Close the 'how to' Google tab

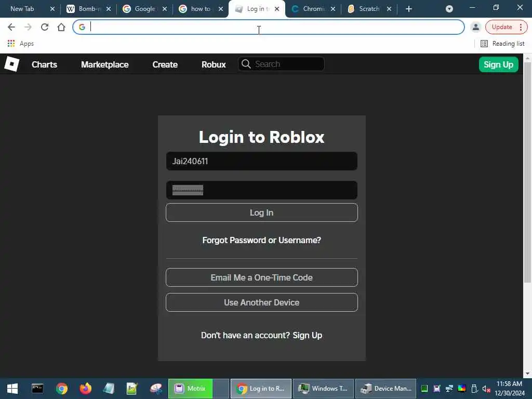click(x=221, y=9)
